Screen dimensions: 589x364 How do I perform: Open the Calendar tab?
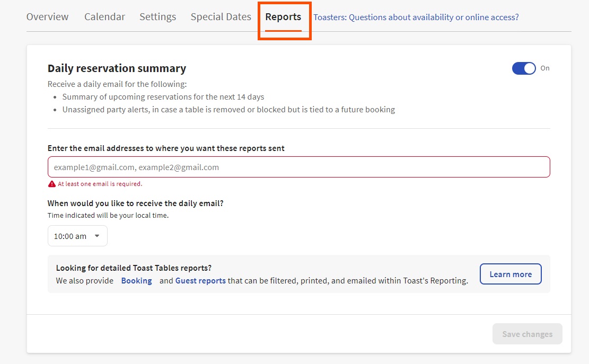(104, 17)
